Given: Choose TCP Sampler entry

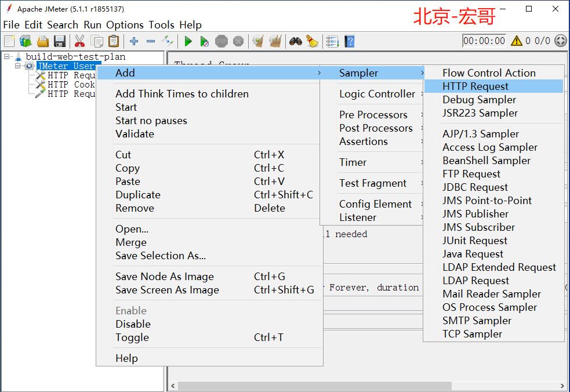Looking at the screenshot, I should pyautogui.click(x=493, y=334).
